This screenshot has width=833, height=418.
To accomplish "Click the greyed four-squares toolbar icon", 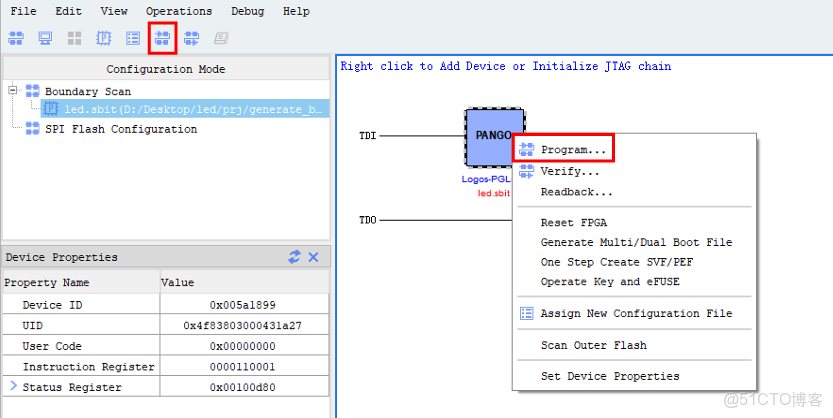I will pos(74,38).
